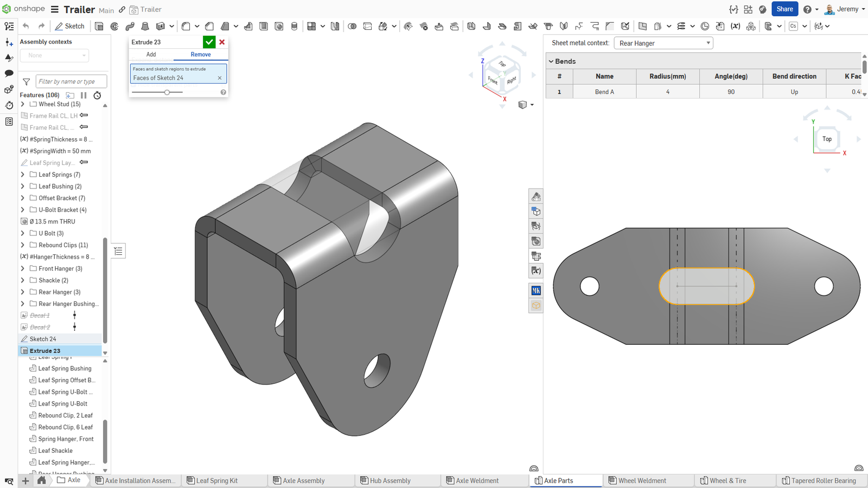Click the Extrude dialog preview slider handle
This screenshot has height=488, width=868.
pyautogui.click(x=167, y=92)
